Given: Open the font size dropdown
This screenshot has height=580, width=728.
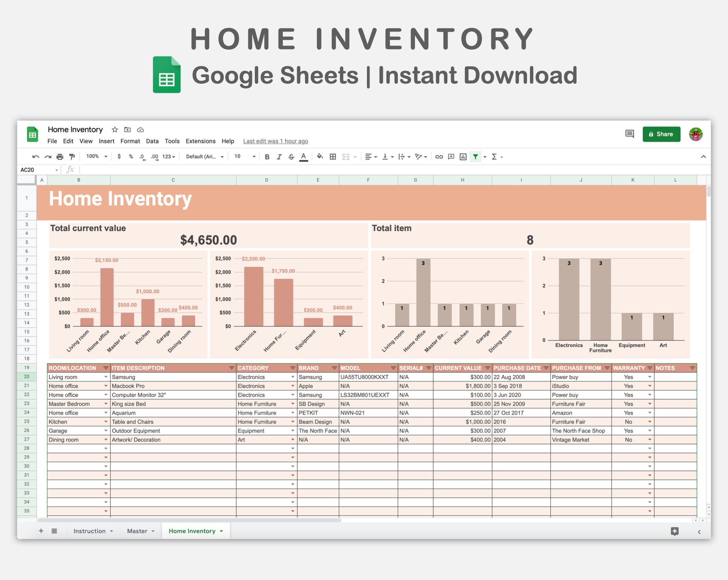Looking at the screenshot, I should click(x=245, y=157).
